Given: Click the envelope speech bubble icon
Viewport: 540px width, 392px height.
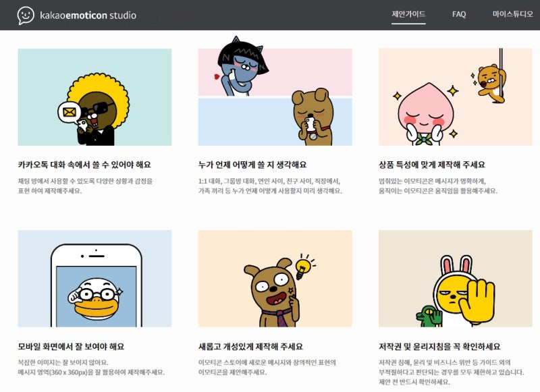Looking at the screenshot, I should coord(70,112).
